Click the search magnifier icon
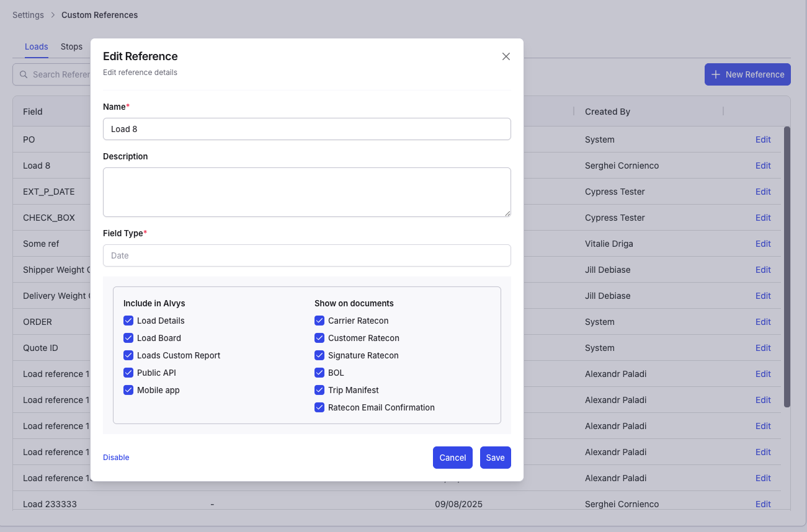This screenshot has width=807, height=532. click(24, 74)
